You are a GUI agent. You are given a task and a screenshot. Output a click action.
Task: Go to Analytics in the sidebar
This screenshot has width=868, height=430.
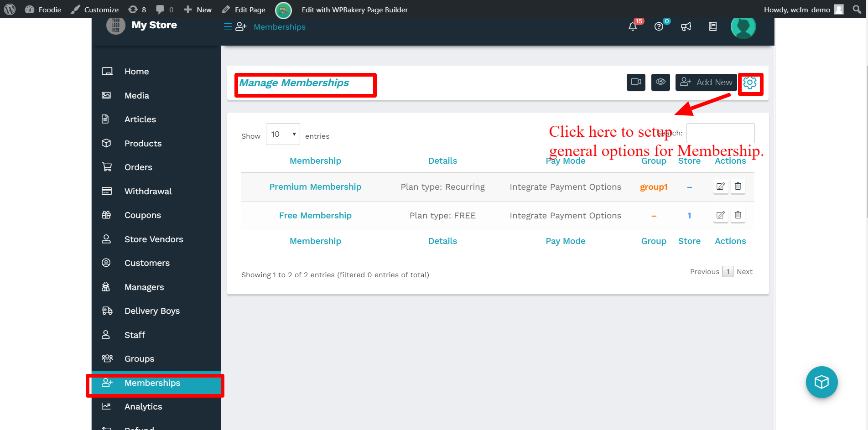click(143, 407)
